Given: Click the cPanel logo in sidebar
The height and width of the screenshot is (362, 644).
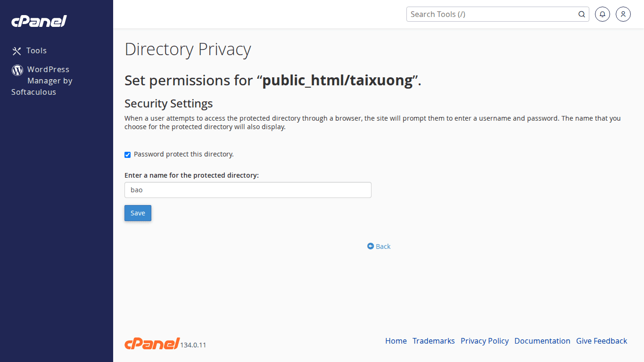Looking at the screenshot, I should (39, 21).
